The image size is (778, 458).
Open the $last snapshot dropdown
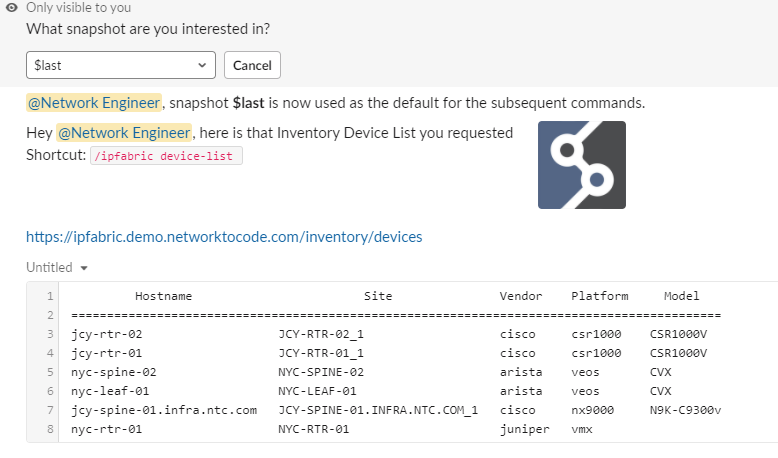(121, 65)
